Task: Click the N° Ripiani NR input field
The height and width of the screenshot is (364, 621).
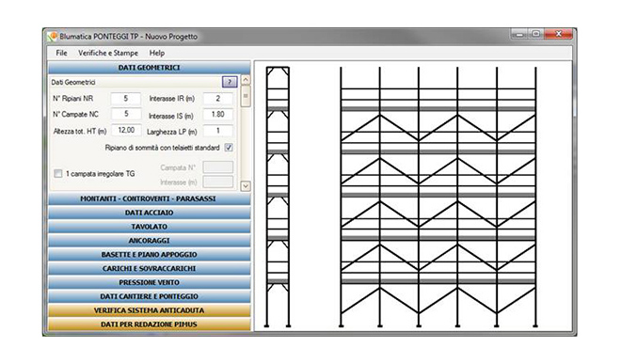Action: click(x=126, y=99)
